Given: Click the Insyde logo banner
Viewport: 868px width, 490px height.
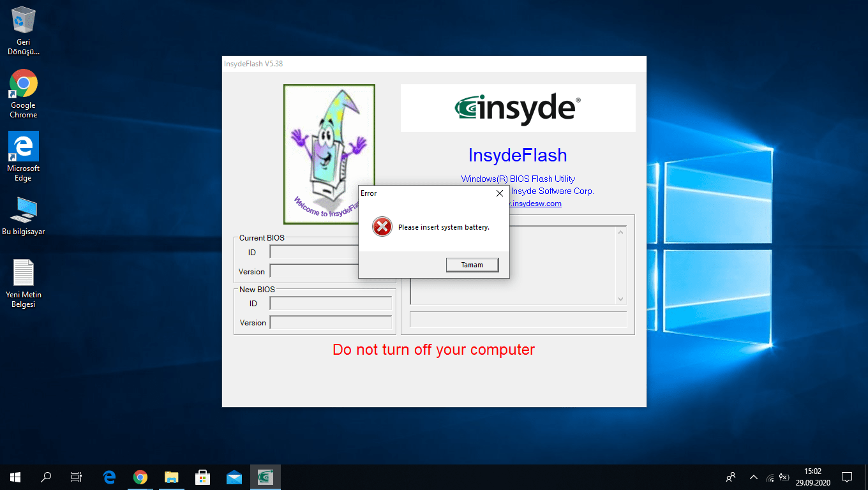Looking at the screenshot, I should [x=518, y=108].
